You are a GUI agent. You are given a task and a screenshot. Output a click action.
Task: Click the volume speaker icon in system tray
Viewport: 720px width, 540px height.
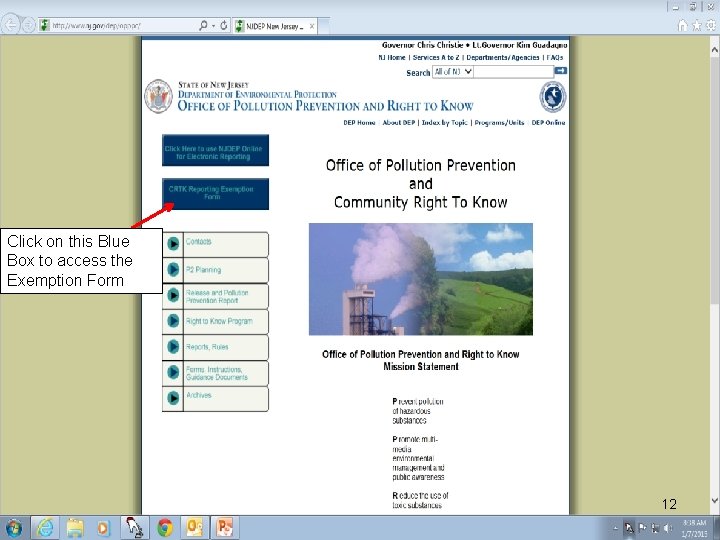tap(668, 529)
